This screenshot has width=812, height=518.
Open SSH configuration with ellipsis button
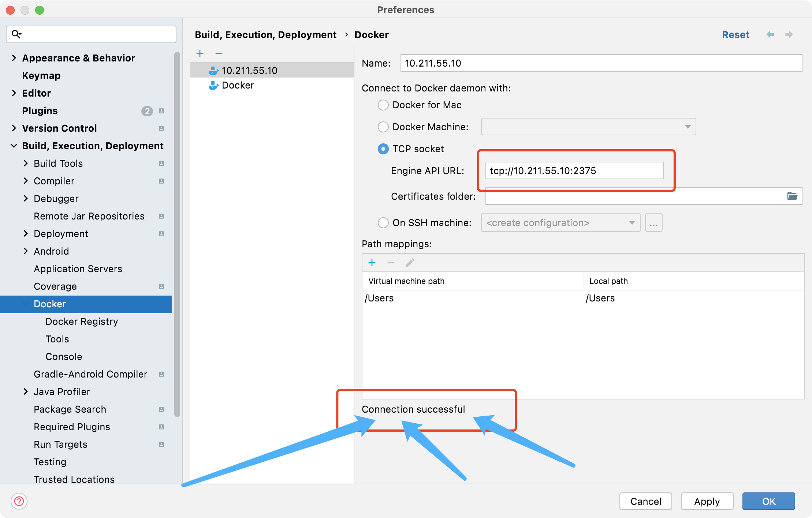(x=654, y=222)
